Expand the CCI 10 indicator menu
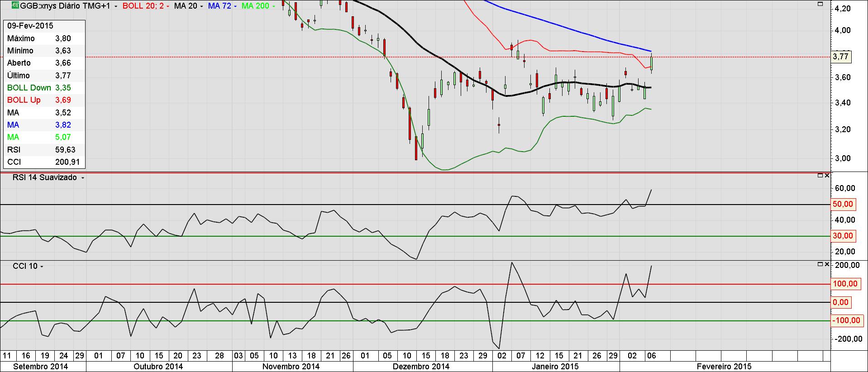Viewport: 868px width, 372px height. [x=42, y=267]
